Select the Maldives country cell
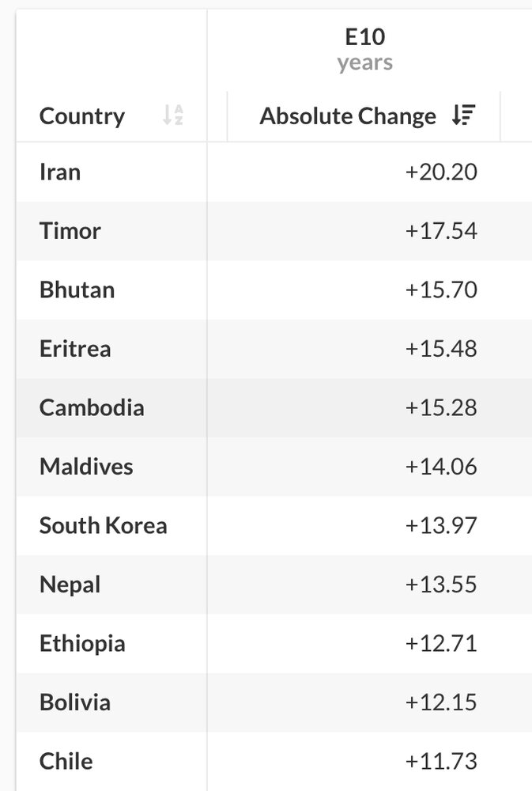532x791 pixels. tap(86, 467)
